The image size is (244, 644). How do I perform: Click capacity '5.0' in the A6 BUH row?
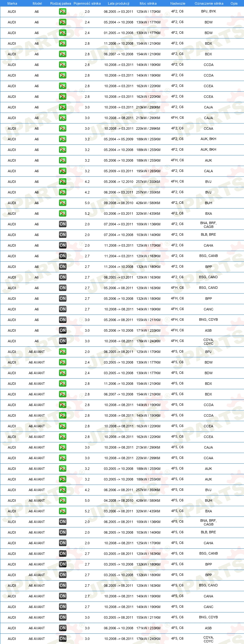[x=87, y=203]
